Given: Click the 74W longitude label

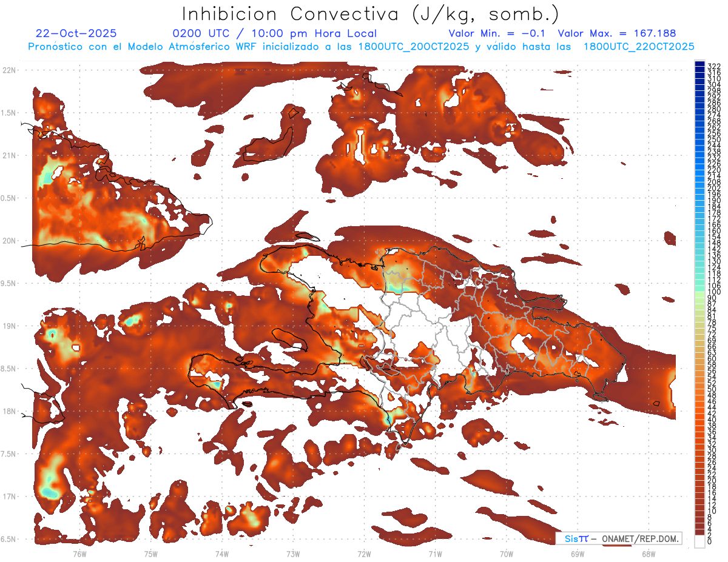Looking at the screenshot, I should tap(221, 554).
